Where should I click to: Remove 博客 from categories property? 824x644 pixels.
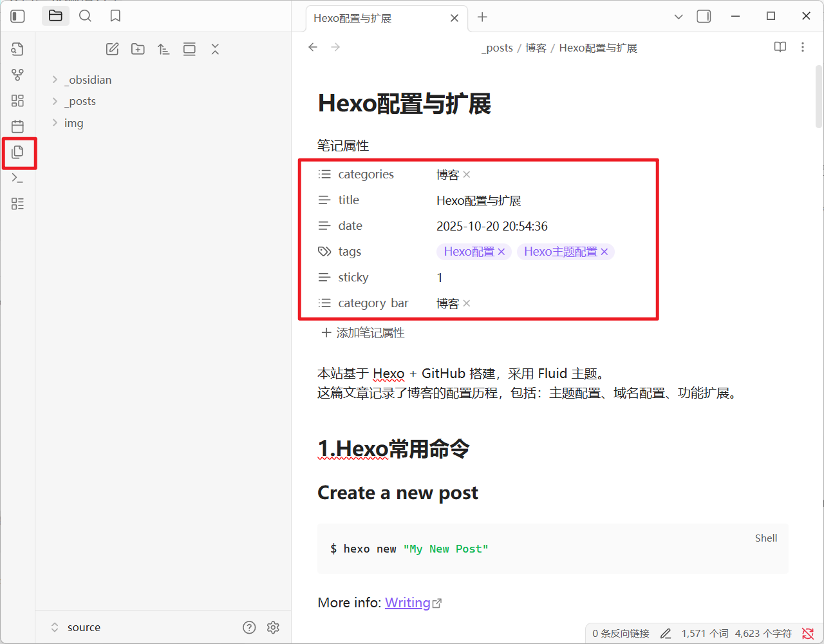tap(467, 175)
